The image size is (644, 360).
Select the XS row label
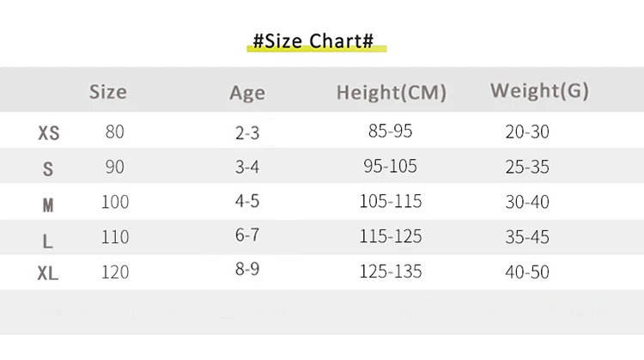click(49, 133)
